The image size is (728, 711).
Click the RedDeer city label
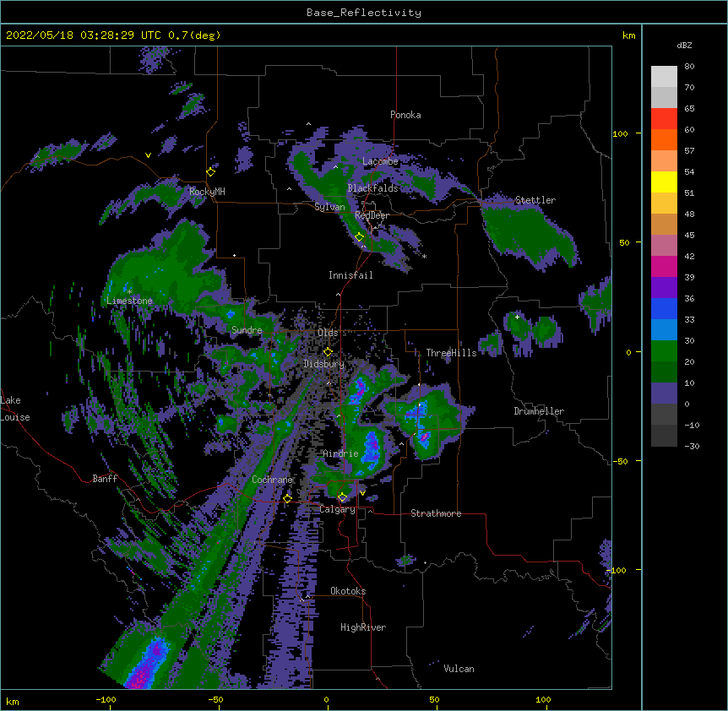[372, 215]
